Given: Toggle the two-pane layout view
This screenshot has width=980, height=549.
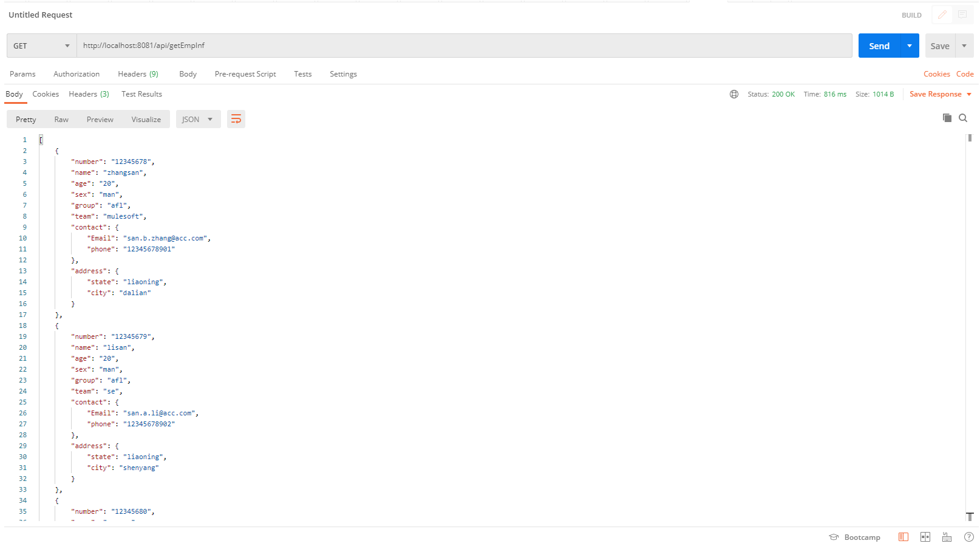Looking at the screenshot, I should pos(925,537).
